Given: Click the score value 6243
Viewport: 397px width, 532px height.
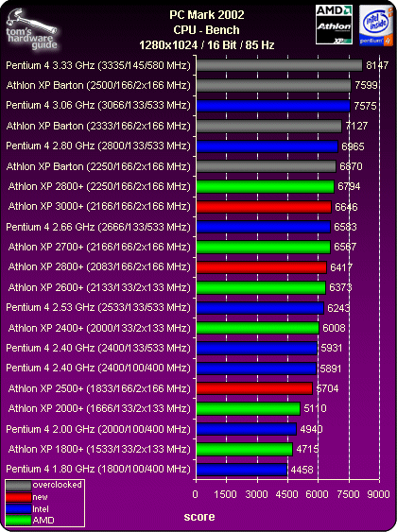Looking at the screenshot, I should pos(338,308).
